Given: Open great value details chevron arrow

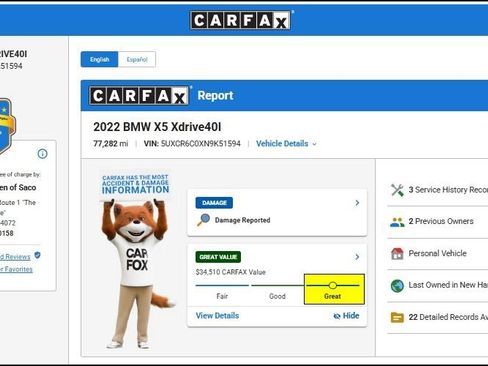Looking at the screenshot, I should pyautogui.click(x=357, y=257).
